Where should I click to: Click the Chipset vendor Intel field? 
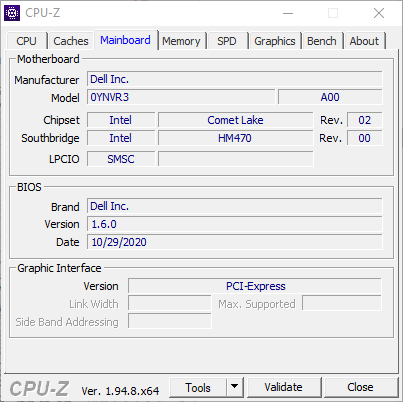point(121,120)
